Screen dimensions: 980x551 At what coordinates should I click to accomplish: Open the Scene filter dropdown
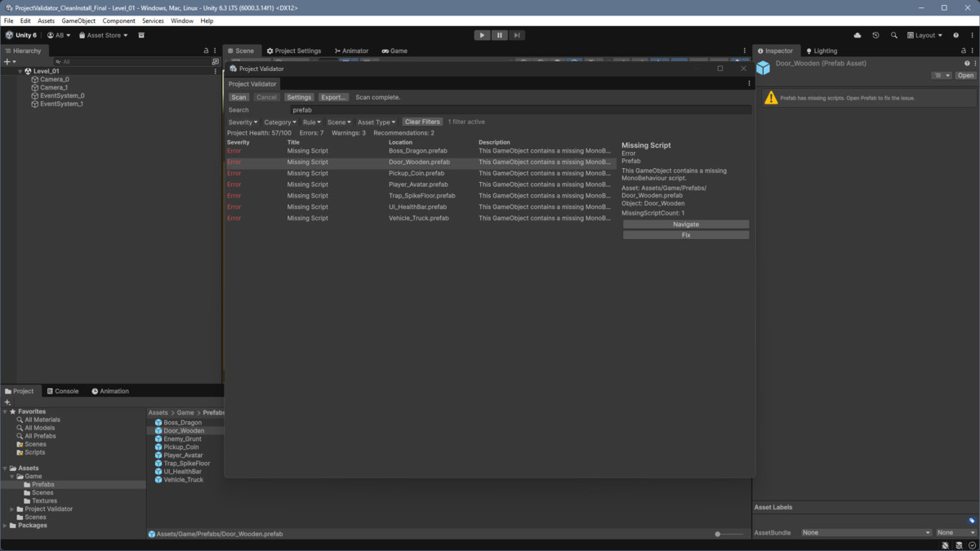339,122
